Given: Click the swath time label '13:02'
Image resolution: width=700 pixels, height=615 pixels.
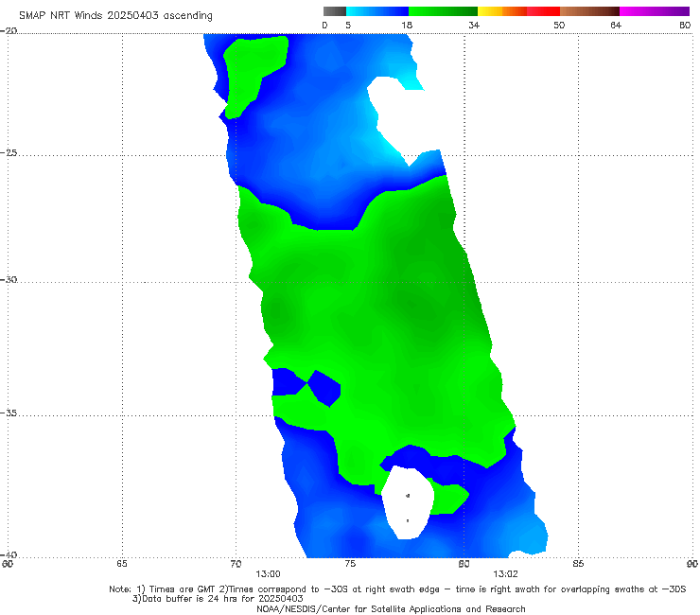Looking at the screenshot, I should [x=505, y=574].
